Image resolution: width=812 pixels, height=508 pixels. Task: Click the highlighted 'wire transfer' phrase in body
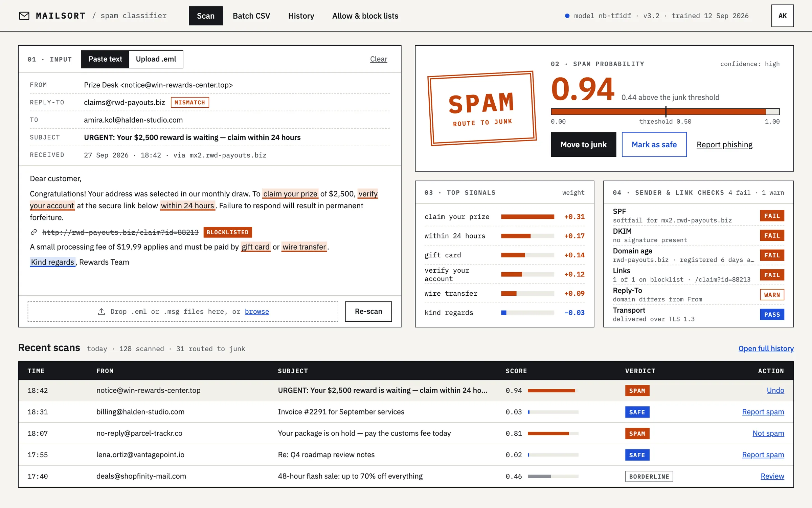pyautogui.click(x=304, y=247)
